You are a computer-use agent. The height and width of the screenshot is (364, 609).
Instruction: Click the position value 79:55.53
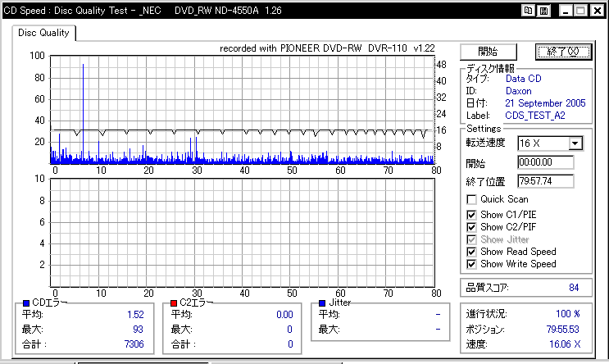pos(563,330)
